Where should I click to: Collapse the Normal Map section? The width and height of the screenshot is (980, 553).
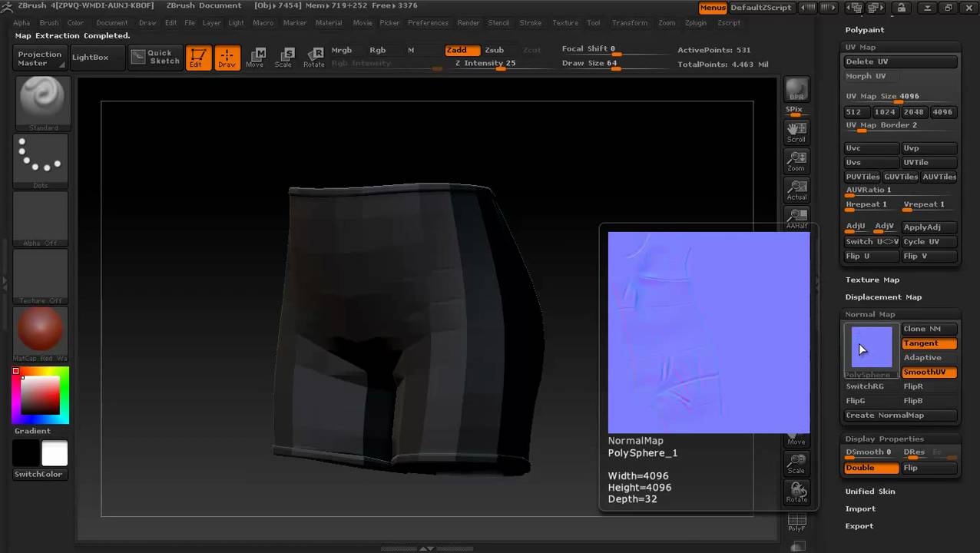pyautogui.click(x=869, y=314)
